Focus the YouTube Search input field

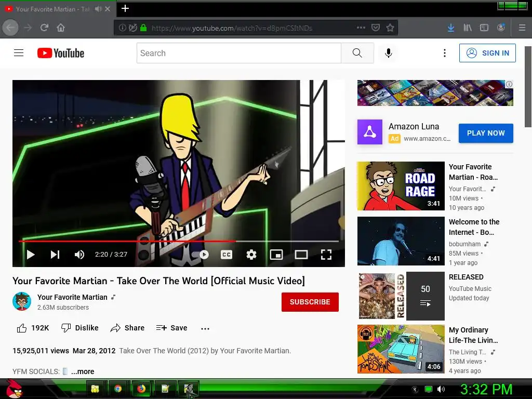[x=239, y=53]
